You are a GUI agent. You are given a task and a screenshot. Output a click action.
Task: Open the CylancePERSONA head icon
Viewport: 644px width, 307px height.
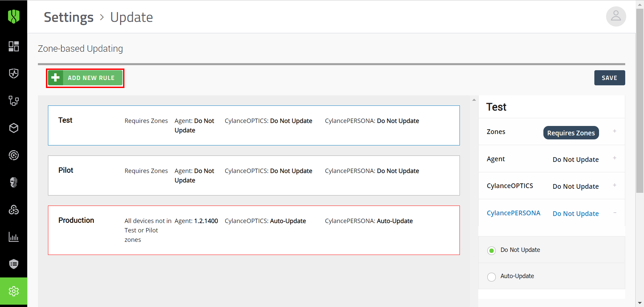pyautogui.click(x=14, y=182)
